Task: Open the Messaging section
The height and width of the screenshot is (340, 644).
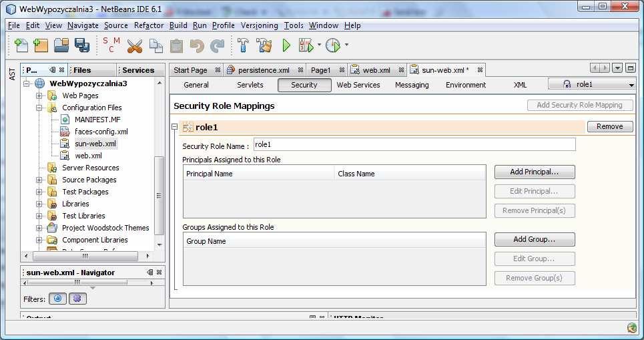Action: point(412,85)
